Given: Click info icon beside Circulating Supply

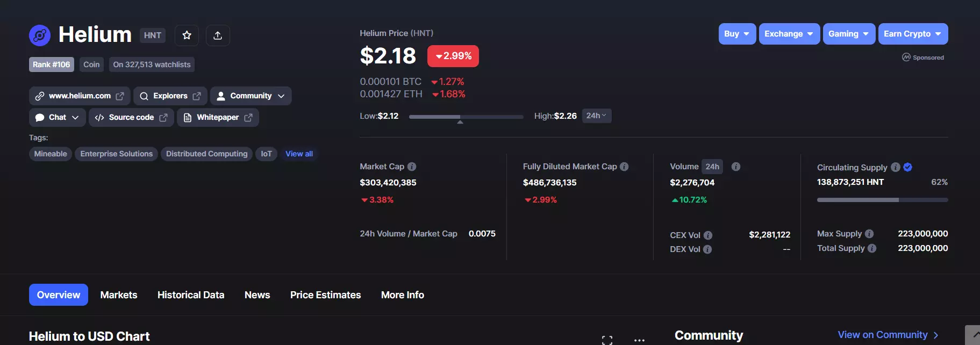Looking at the screenshot, I should pyautogui.click(x=896, y=167).
